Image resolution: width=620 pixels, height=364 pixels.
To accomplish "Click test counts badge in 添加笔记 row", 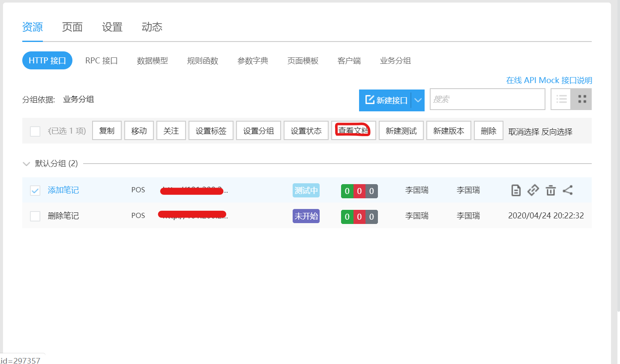I will pyautogui.click(x=359, y=191).
